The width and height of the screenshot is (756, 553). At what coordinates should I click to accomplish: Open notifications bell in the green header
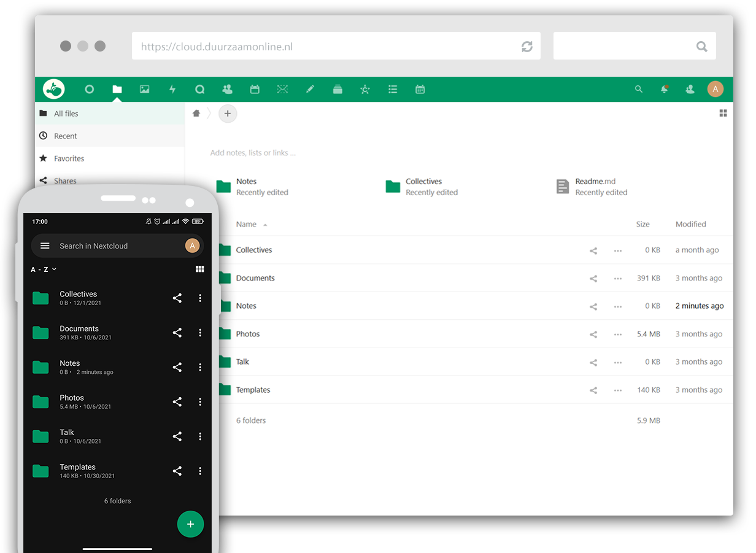pos(664,90)
